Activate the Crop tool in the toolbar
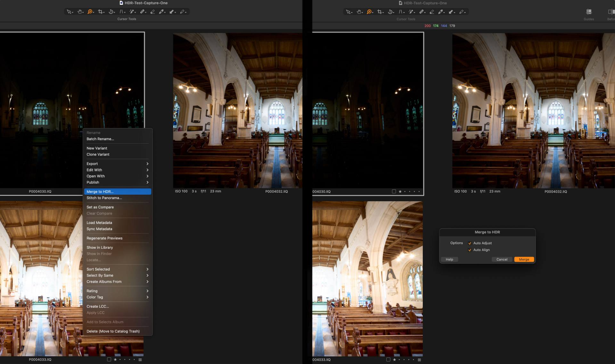Viewport: 615px width, 364px height. point(101,12)
